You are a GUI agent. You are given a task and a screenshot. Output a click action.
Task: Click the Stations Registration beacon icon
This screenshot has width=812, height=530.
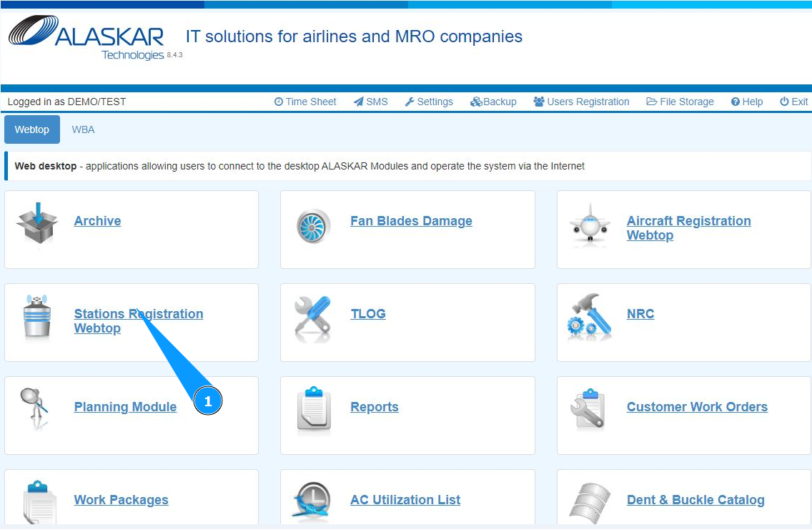[36, 315]
